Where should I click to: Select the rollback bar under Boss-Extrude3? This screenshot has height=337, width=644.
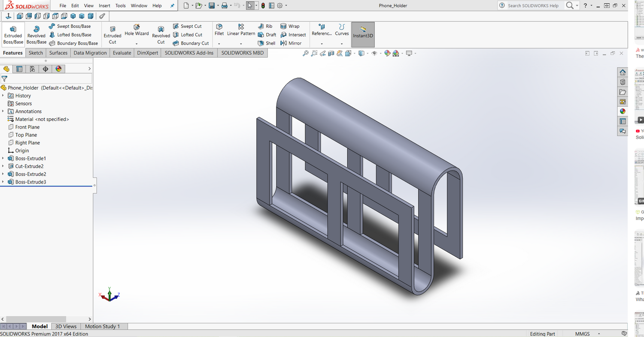(x=46, y=187)
